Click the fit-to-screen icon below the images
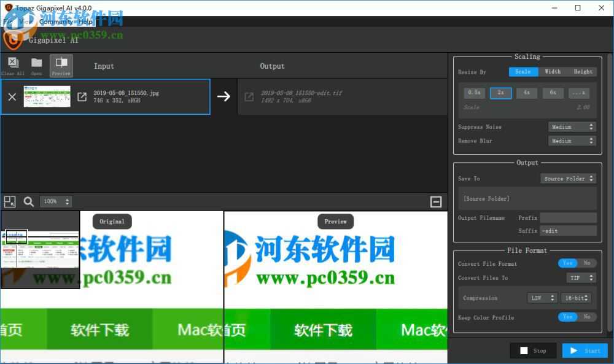The height and width of the screenshot is (364, 614). click(x=9, y=201)
